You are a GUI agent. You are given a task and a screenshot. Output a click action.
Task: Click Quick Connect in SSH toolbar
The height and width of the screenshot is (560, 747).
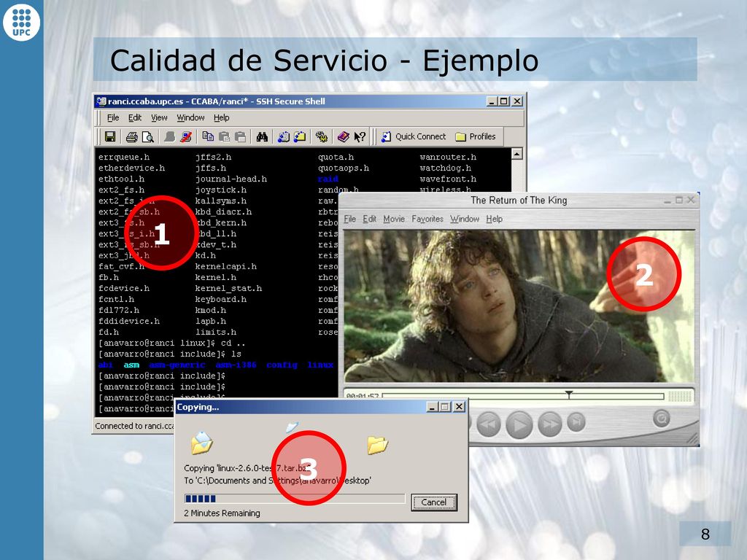pyautogui.click(x=414, y=136)
